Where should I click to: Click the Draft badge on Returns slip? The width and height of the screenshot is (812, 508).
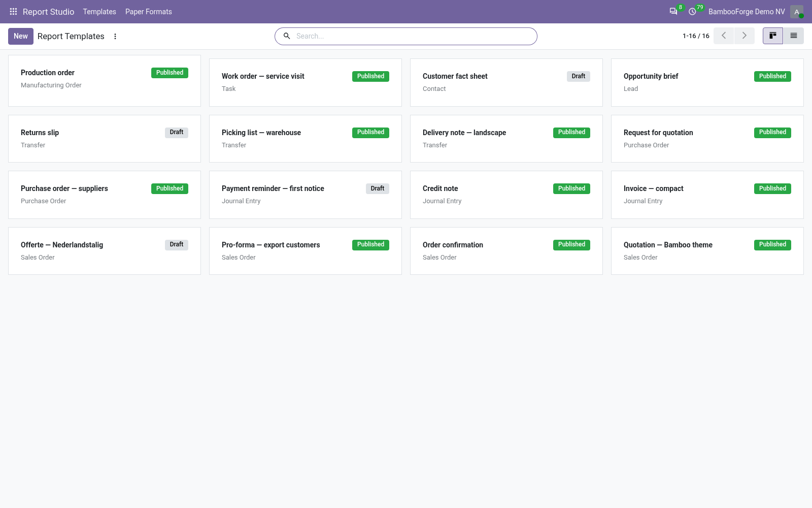coord(177,132)
